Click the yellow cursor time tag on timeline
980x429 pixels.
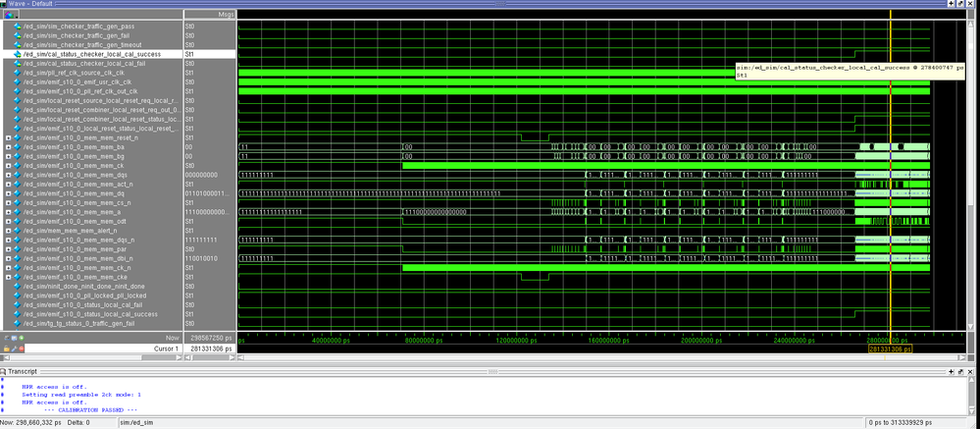890,349
